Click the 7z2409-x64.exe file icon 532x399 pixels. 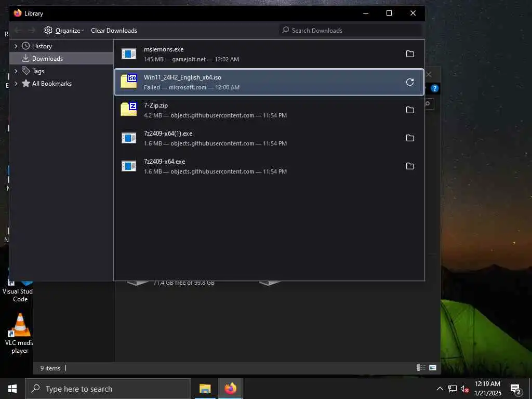click(x=129, y=166)
